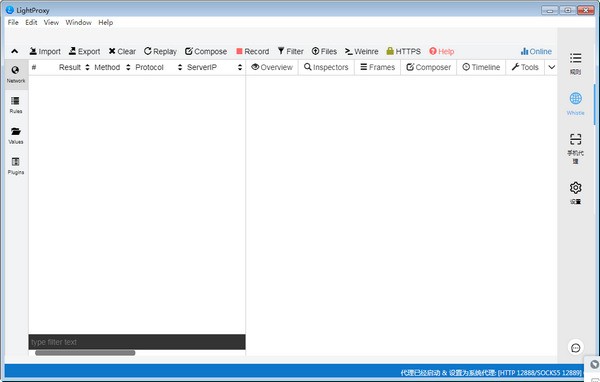
Task: Open the View menu
Action: [51, 22]
